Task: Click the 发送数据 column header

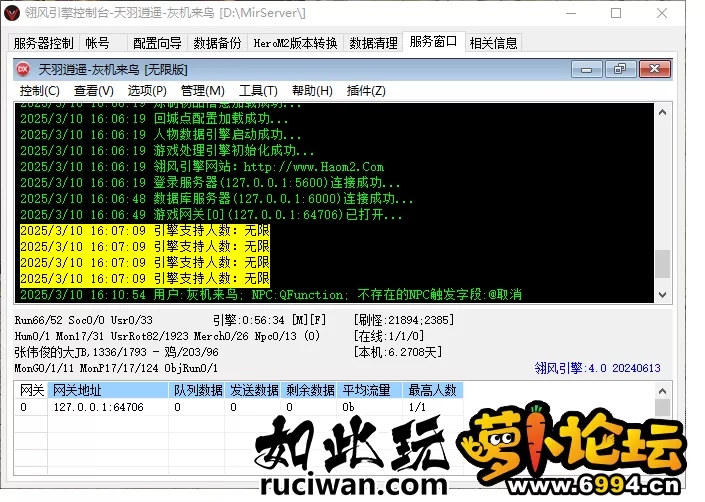Action: [253, 390]
